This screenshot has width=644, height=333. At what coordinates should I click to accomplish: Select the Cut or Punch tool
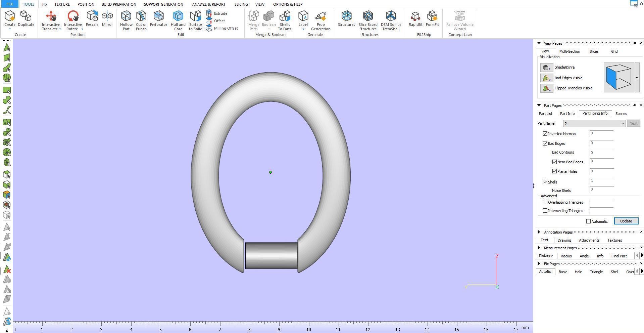(141, 20)
